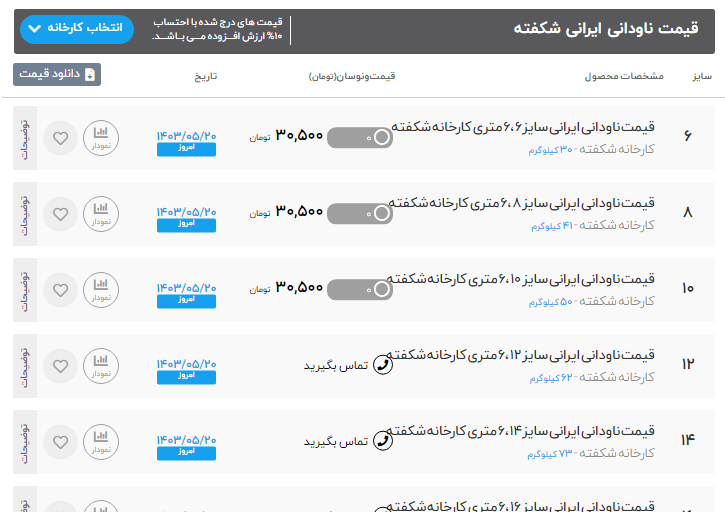Screen dimensions: 725x512
Task: Open product link for ناودانی سایز 6*8
Action: (x=522, y=203)
